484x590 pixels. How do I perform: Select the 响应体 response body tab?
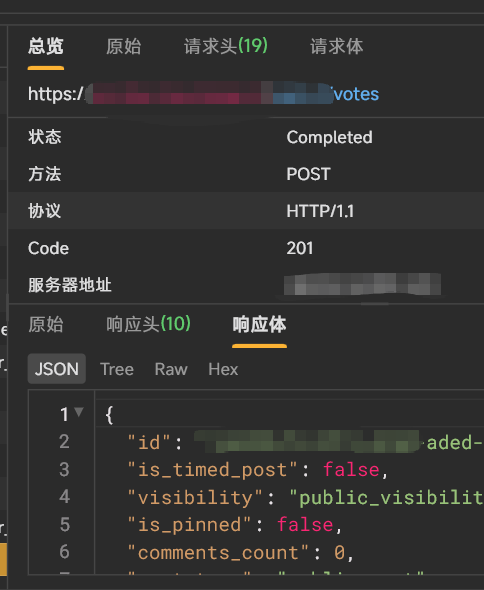(x=259, y=324)
